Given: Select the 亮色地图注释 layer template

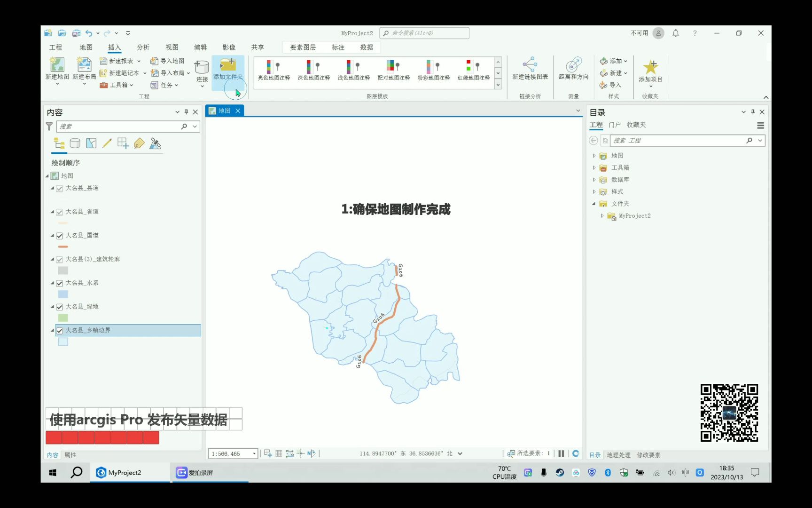Looking at the screenshot, I should pos(273,71).
